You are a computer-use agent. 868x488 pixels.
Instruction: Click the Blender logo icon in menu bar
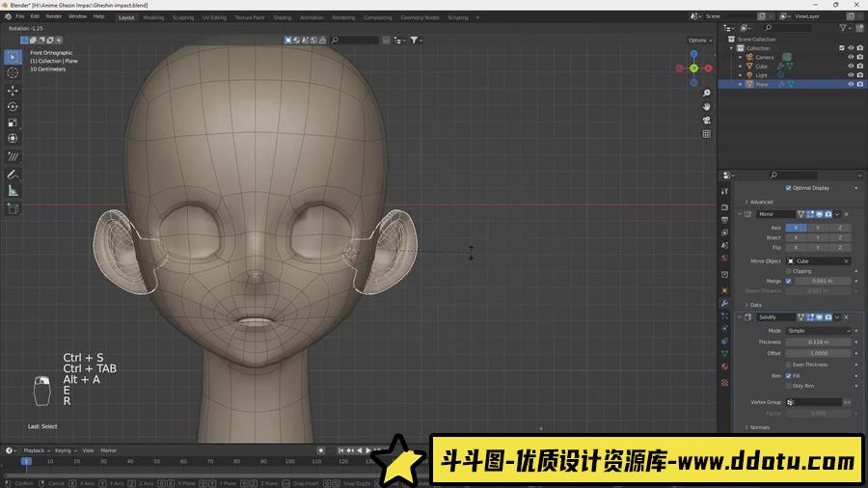[8, 16]
